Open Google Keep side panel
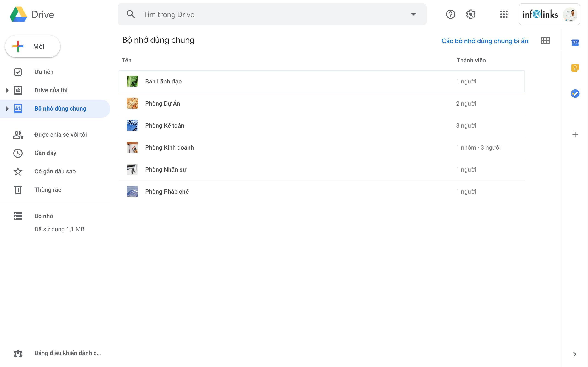The height and width of the screenshot is (367, 588). 575,68
